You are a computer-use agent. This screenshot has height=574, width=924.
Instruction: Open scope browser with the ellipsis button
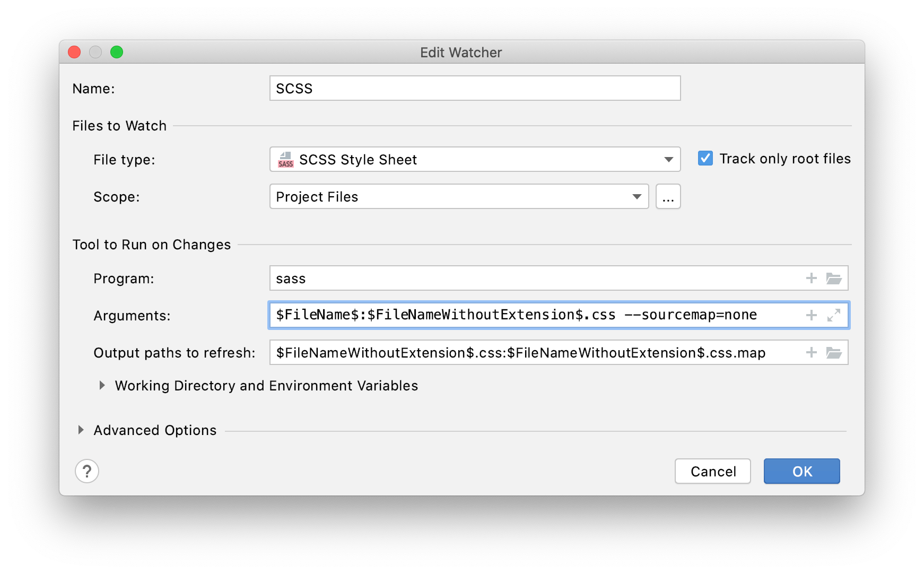click(668, 196)
